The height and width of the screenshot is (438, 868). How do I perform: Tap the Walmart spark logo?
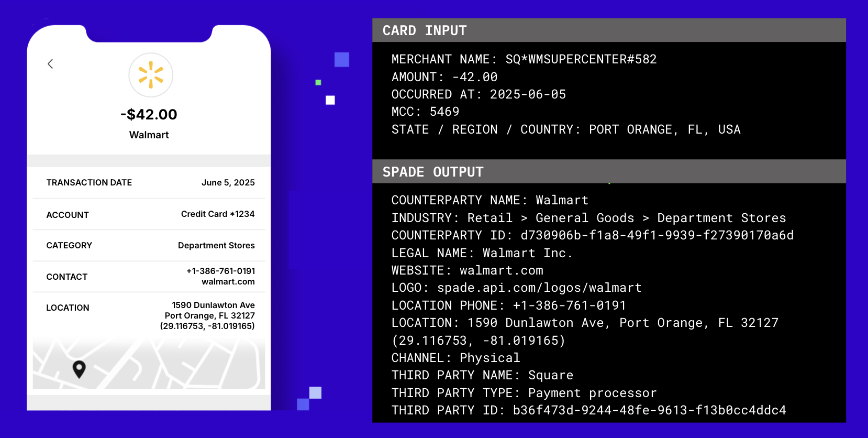151,75
